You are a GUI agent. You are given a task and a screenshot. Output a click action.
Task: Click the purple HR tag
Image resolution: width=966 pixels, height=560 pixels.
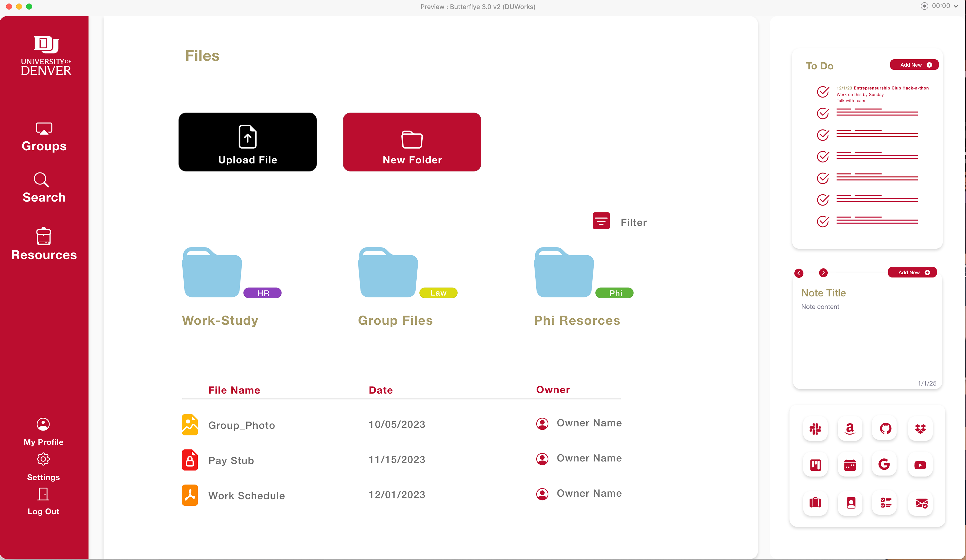(x=263, y=293)
